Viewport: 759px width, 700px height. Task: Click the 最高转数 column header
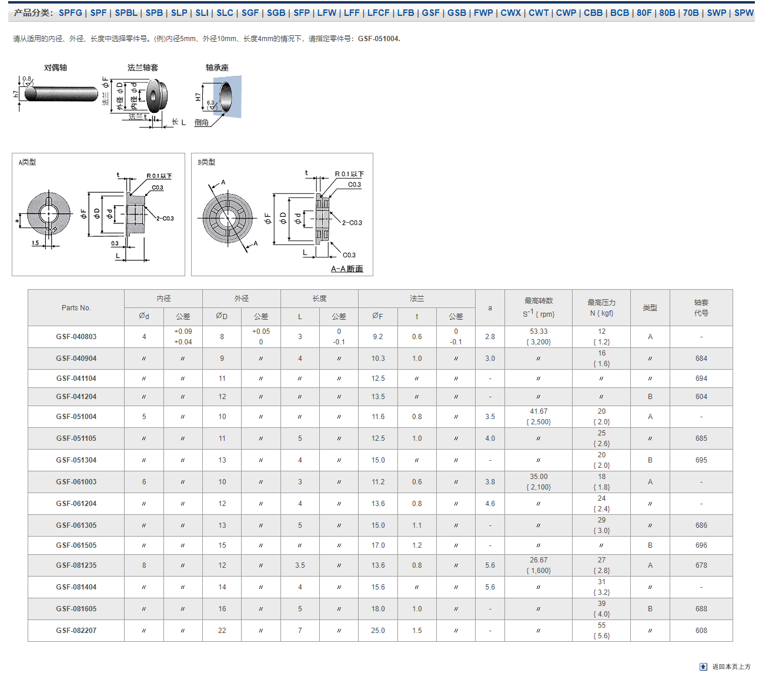539,308
